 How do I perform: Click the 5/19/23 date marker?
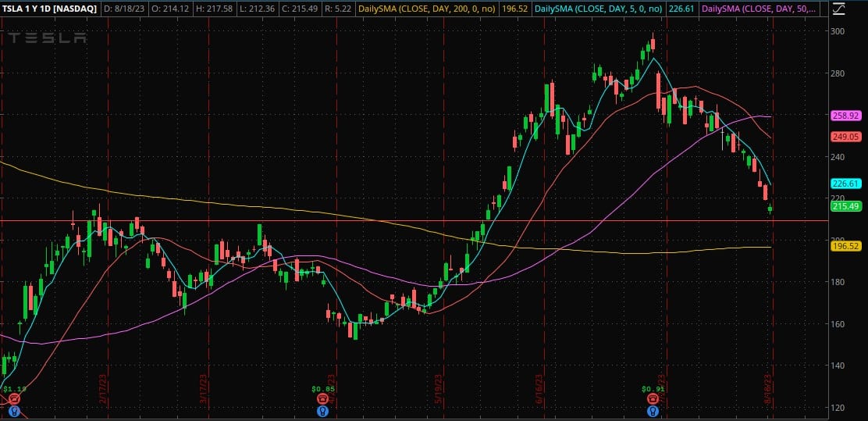[439, 390]
